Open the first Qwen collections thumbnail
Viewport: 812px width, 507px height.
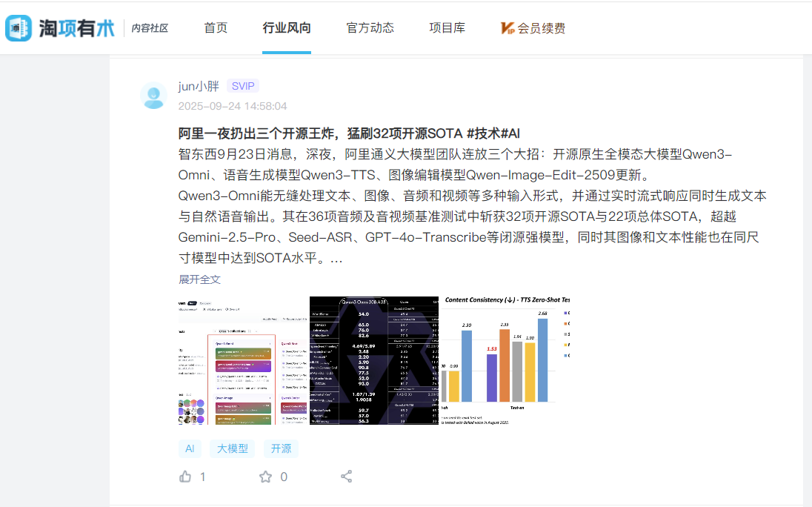tap(243, 360)
